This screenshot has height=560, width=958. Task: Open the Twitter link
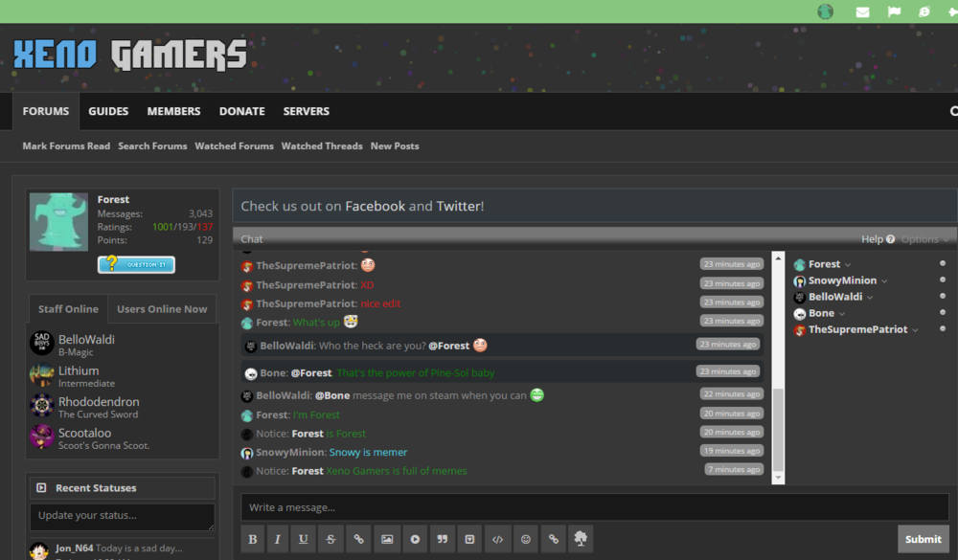click(x=458, y=206)
